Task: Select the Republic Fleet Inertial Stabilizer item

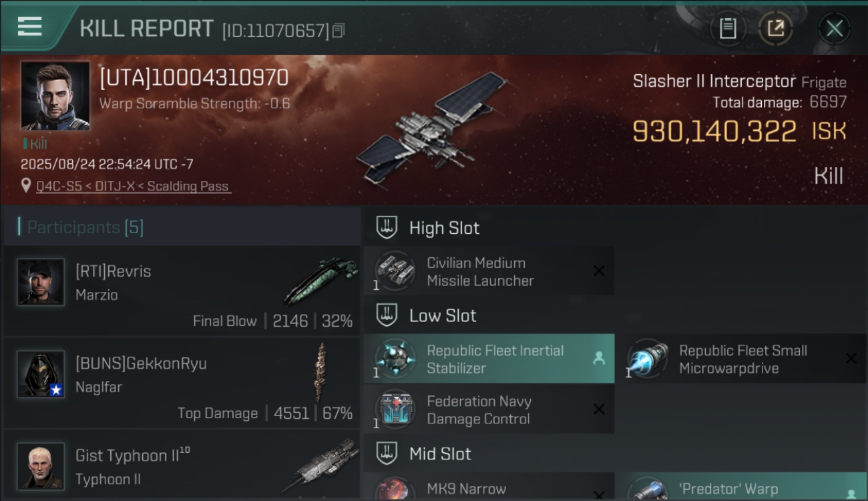Action: [x=489, y=359]
